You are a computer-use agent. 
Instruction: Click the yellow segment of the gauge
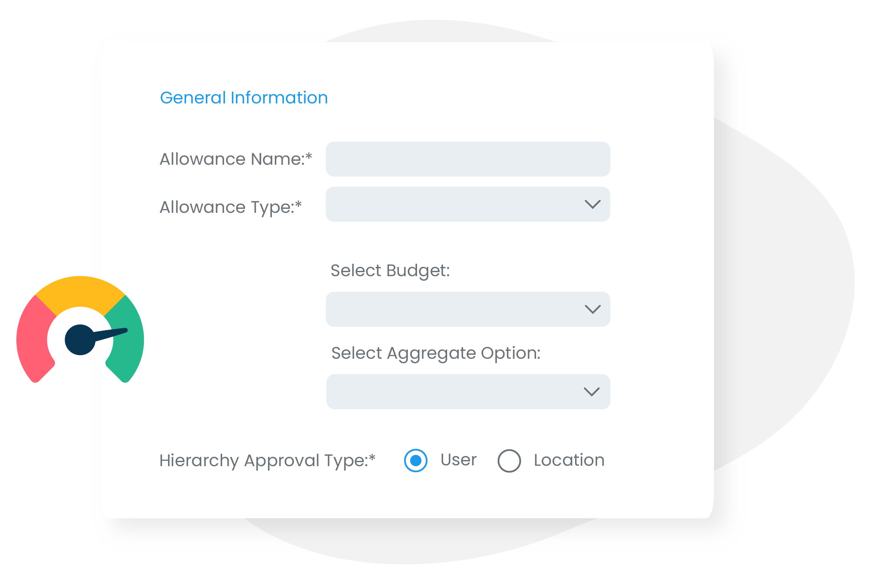point(80,291)
